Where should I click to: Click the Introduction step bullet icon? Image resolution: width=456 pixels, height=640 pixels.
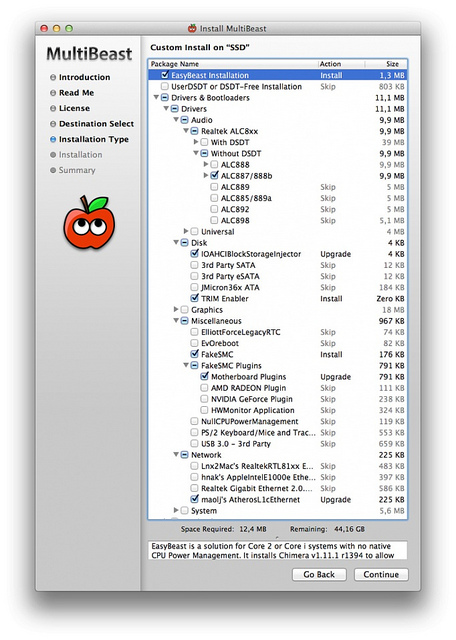pos(53,77)
